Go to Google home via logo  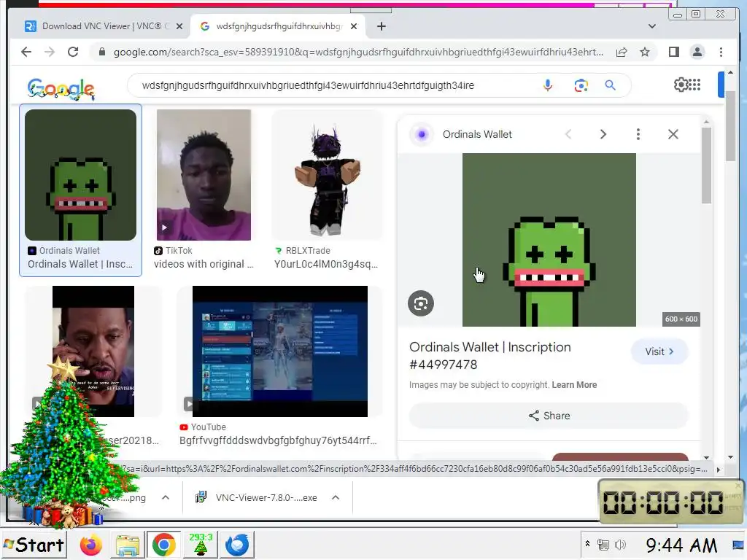[61, 88]
